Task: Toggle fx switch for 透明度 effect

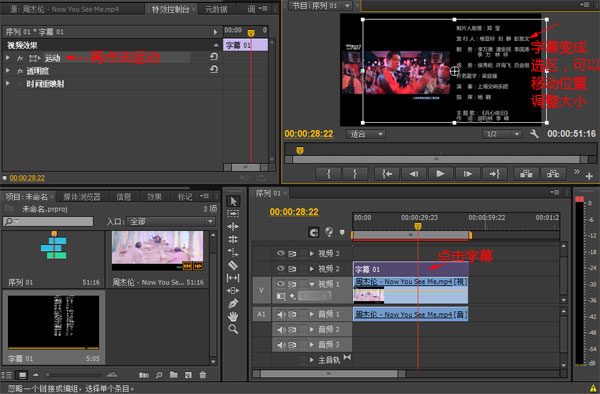Action: pyautogui.click(x=20, y=71)
